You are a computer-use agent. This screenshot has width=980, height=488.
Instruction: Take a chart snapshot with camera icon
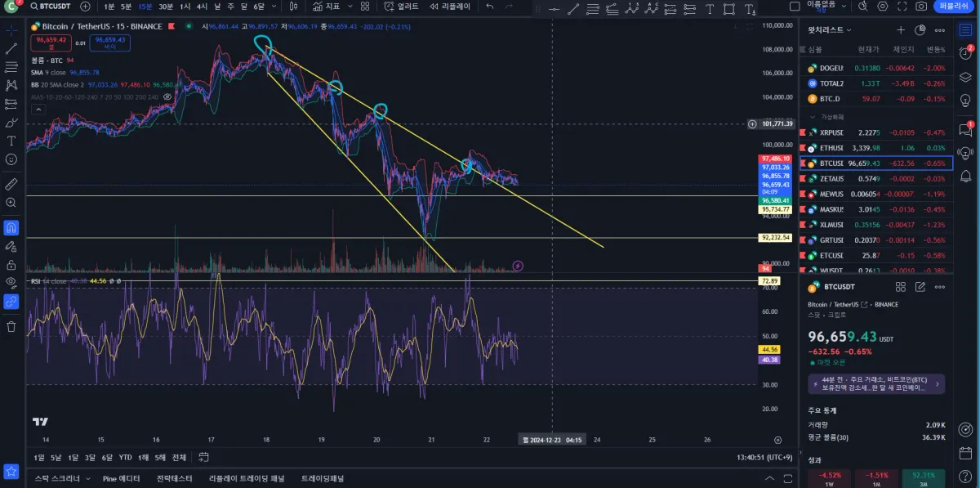click(x=921, y=6)
